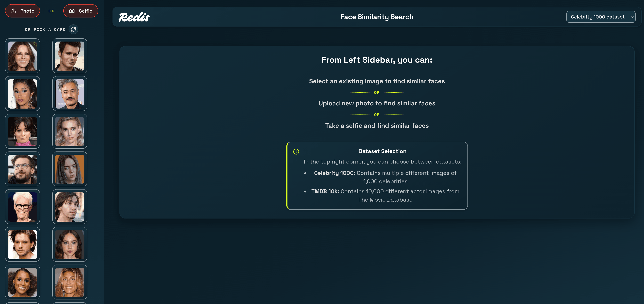Click the upload Photo button
644x304 pixels.
pyautogui.click(x=23, y=11)
